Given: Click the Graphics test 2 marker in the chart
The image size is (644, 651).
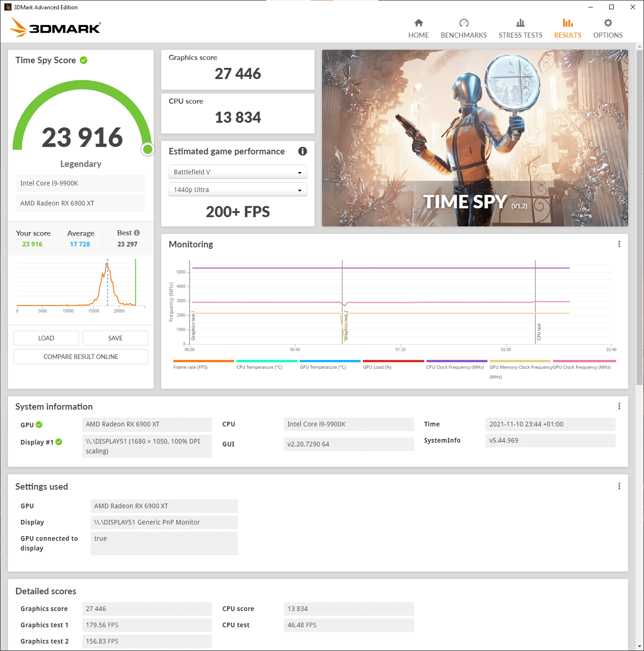Looking at the screenshot, I should coord(345,325).
